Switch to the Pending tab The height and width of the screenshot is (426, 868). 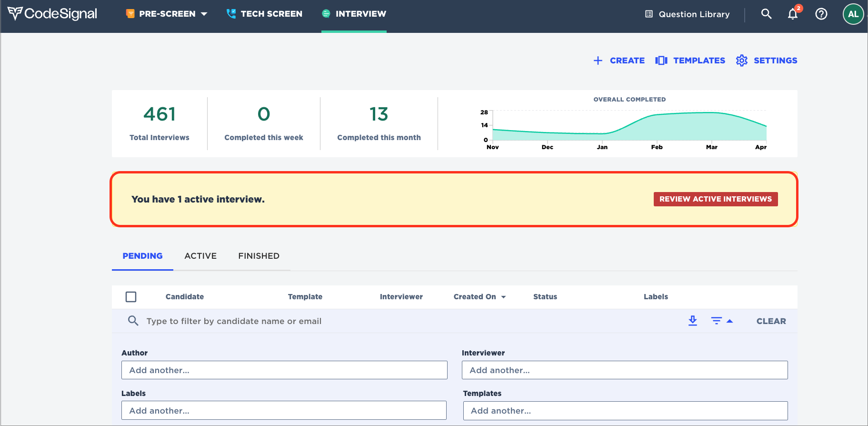pyautogui.click(x=142, y=256)
